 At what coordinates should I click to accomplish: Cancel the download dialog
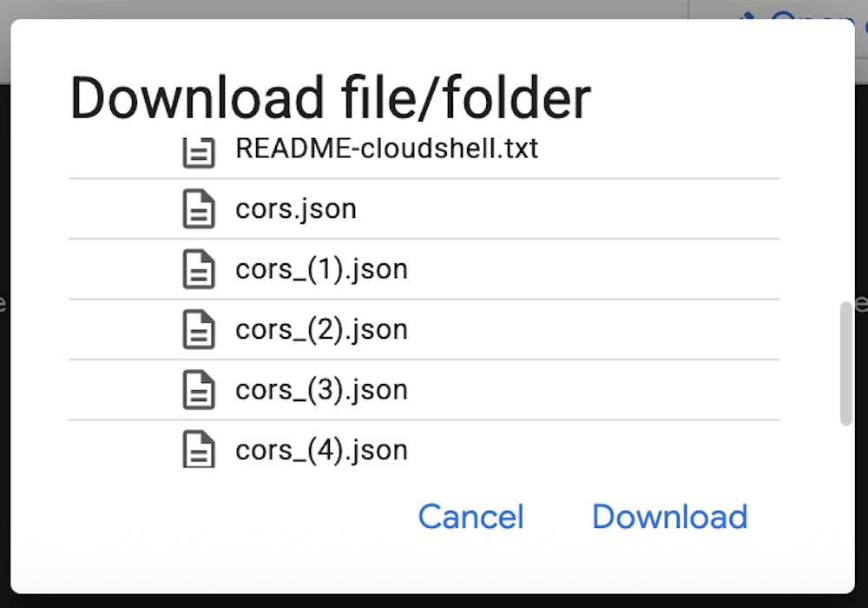tap(470, 517)
